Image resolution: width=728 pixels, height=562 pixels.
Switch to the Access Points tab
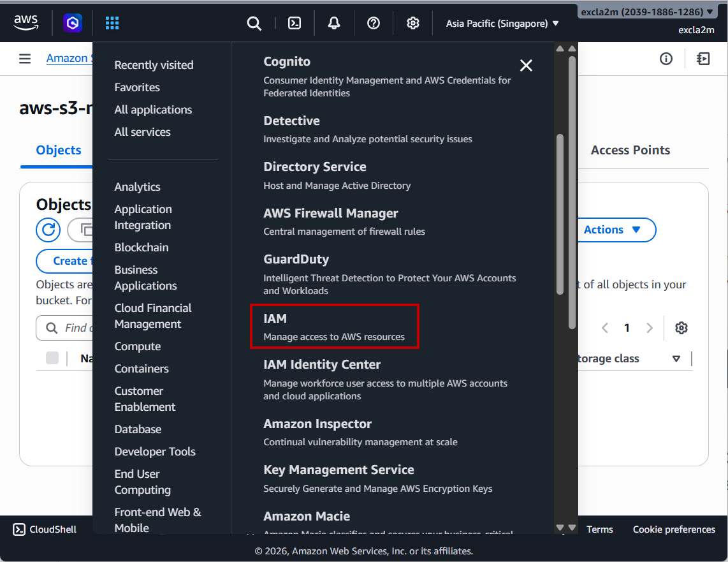click(630, 150)
